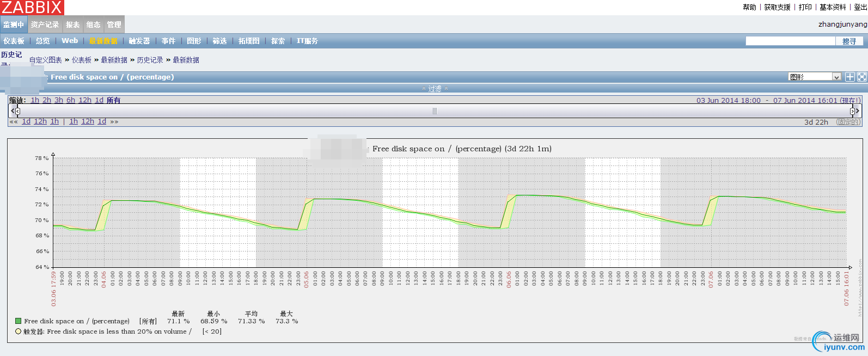Image resolution: width=868 pixels, height=356 pixels.
Task: Open 自定义图表 in history breadcrumb
Action: click(46, 60)
